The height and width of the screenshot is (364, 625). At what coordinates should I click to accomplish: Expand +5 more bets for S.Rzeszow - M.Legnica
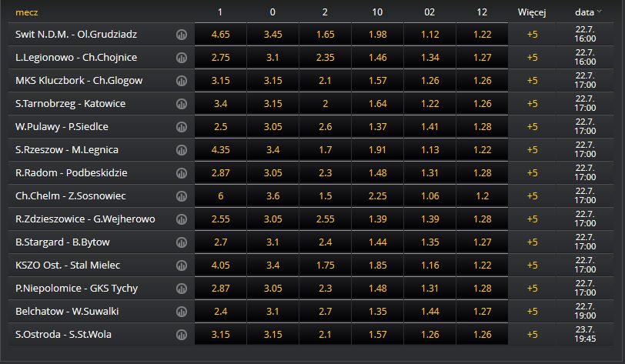point(532,150)
